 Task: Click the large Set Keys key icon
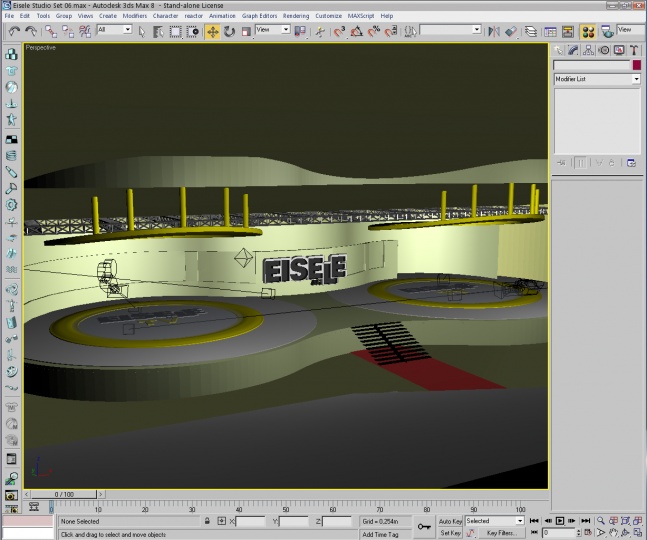click(x=424, y=527)
